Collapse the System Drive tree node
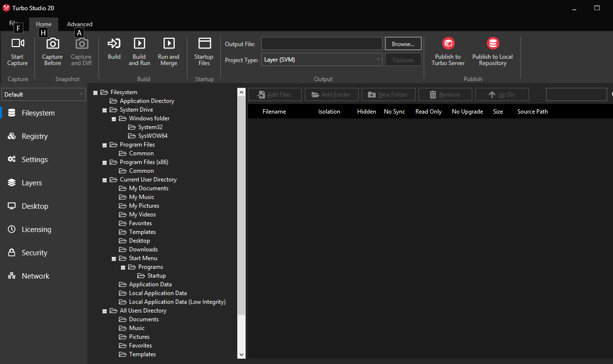Screen dimensions: 613x364 105,110
